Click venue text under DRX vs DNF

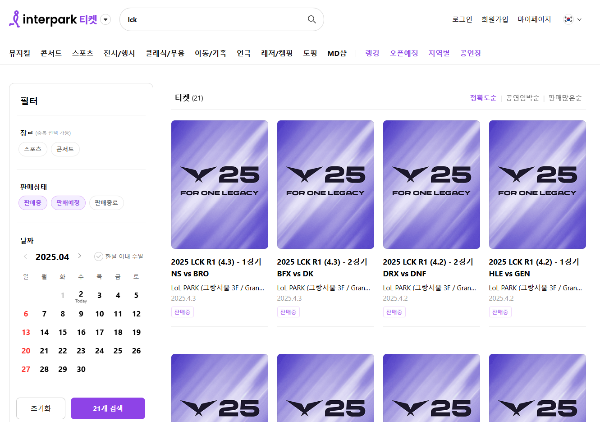click(429, 288)
